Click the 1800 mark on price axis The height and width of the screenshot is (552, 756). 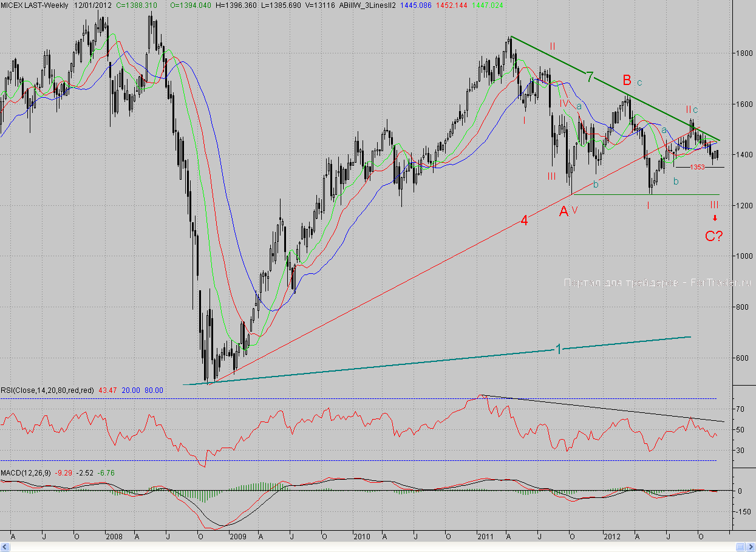(x=741, y=53)
